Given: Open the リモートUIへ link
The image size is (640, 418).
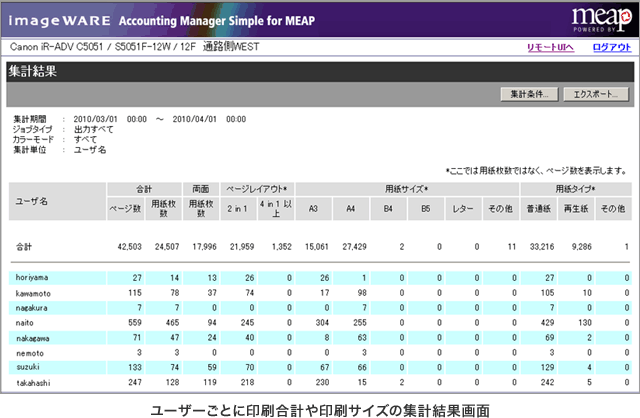Looking at the screenshot, I should pos(549,48).
